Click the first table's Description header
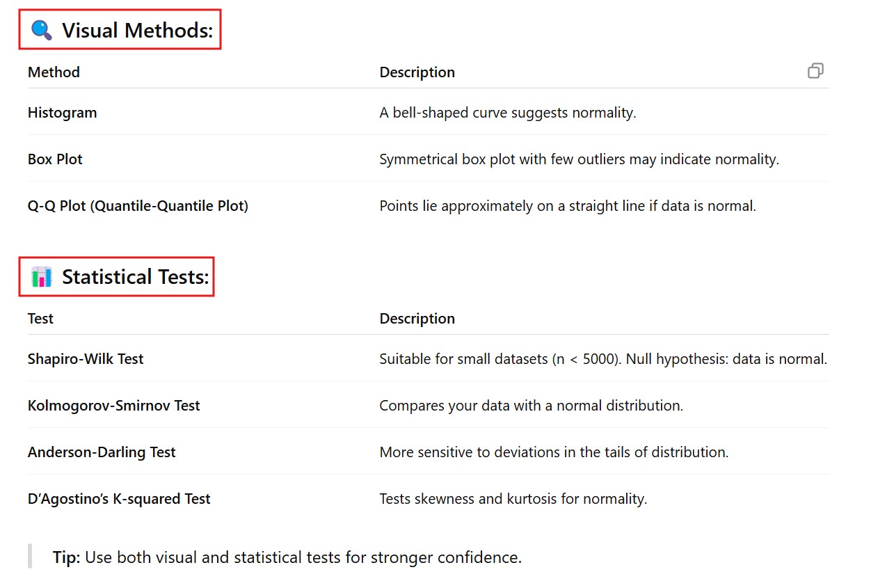 click(417, 72)
